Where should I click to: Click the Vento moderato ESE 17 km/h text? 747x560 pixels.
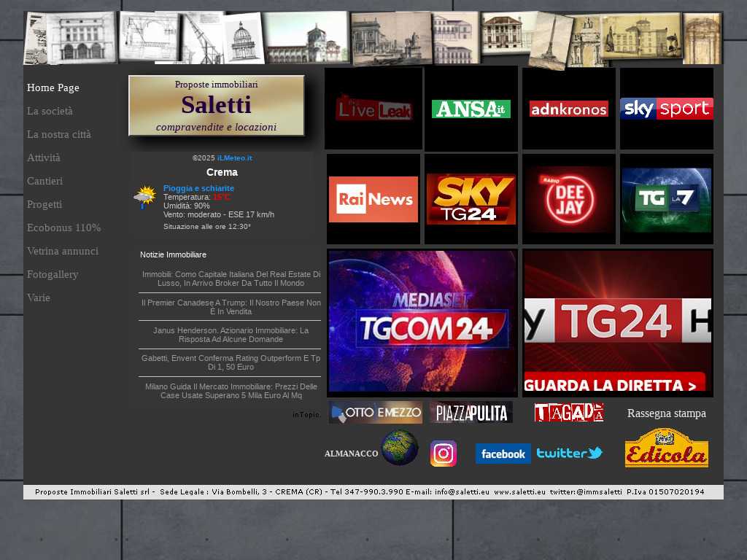[219, 215]
